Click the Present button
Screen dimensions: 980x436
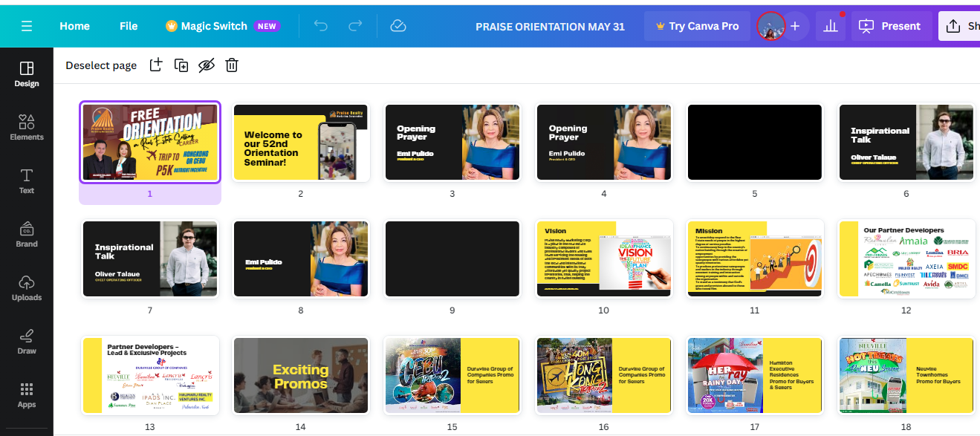pyautogui.click(x=890, y=26)
